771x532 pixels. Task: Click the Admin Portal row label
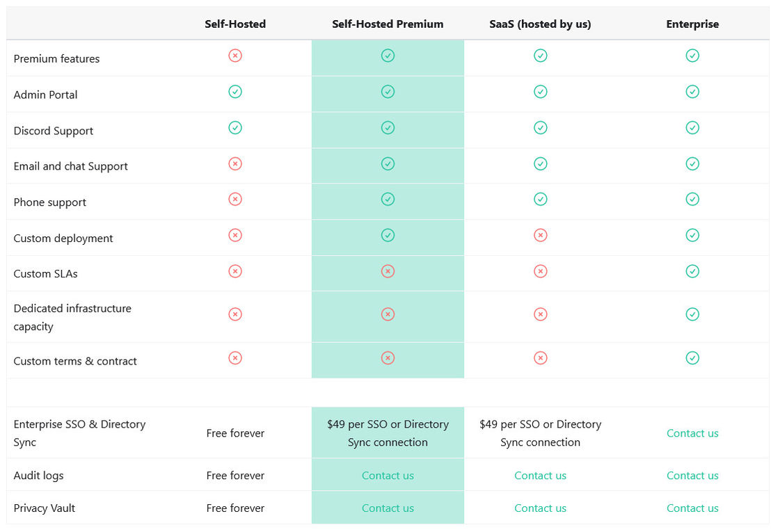pyautogui.click(x=45, y=95)
